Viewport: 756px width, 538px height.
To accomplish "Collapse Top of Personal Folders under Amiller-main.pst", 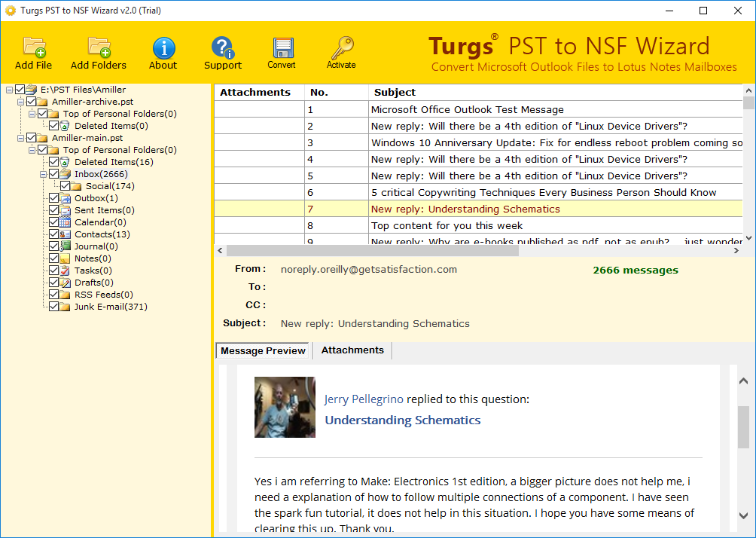I will (32, 150).
